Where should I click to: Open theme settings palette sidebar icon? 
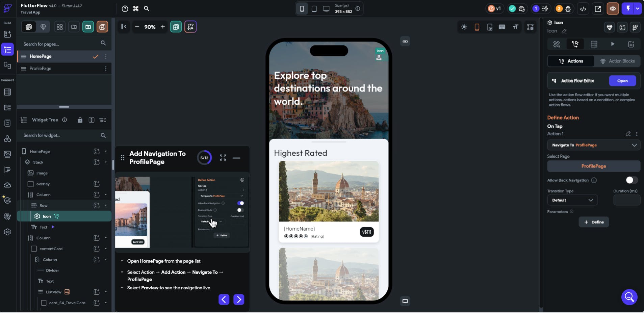tap(7, 216)
